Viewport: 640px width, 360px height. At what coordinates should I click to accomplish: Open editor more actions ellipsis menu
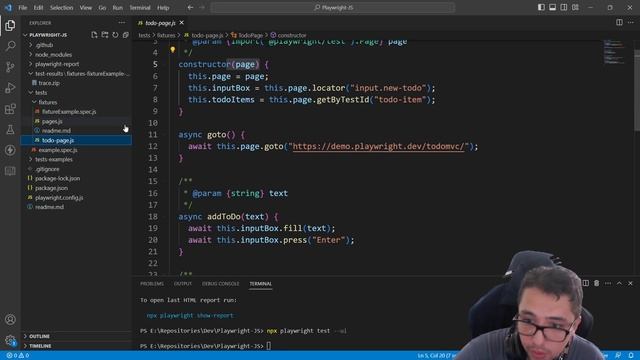tap(631, 22)
